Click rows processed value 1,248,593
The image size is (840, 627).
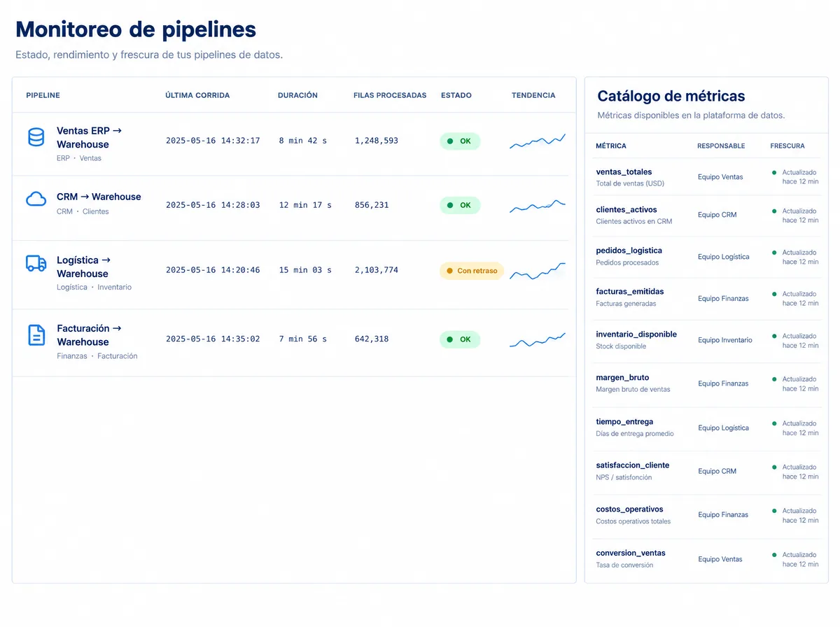pos(376,141)
